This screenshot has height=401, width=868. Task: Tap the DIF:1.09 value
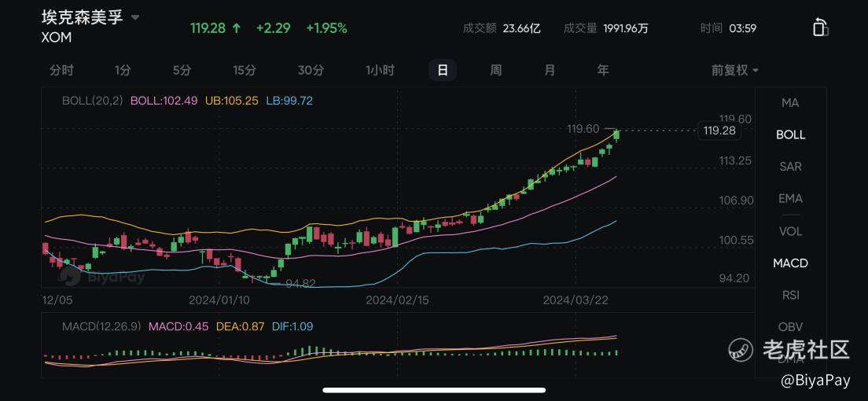click(292, 326)
